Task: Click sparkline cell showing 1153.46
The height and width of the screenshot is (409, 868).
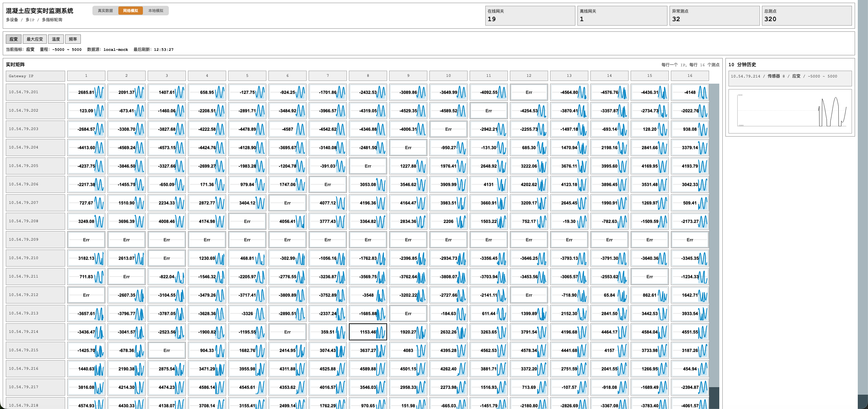Action: (x=368, y=332)
